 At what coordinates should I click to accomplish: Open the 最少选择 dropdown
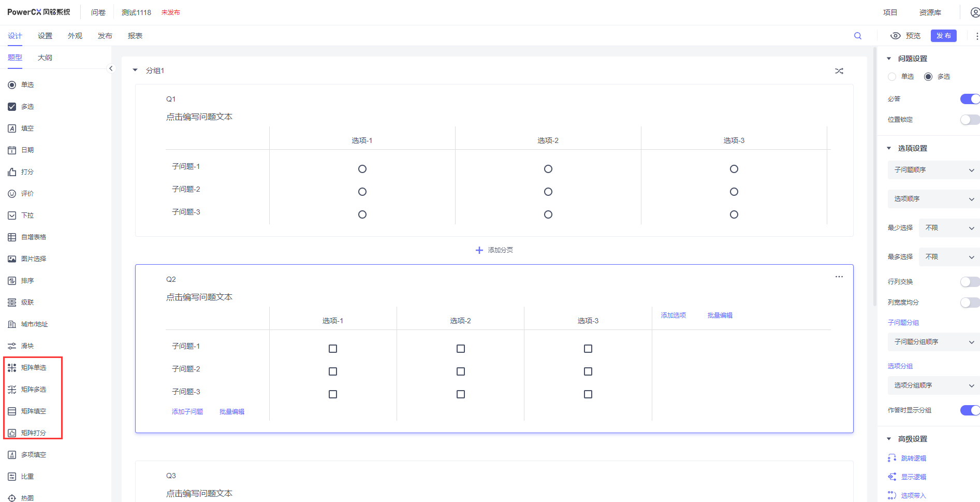(x=949, y=228)
